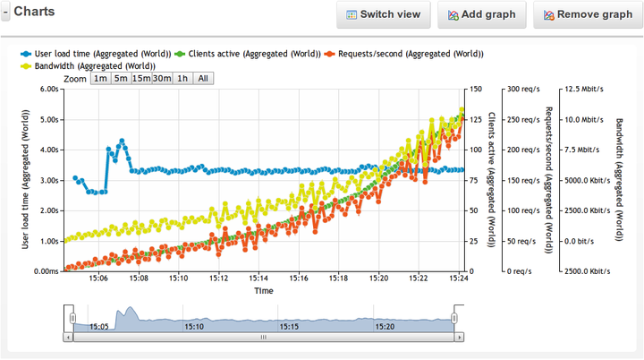The height and width of the screenshot is (360, 644).
Task: Click the left handle of the range navigator
Action: pyautogui.click(x=73, y=319)
